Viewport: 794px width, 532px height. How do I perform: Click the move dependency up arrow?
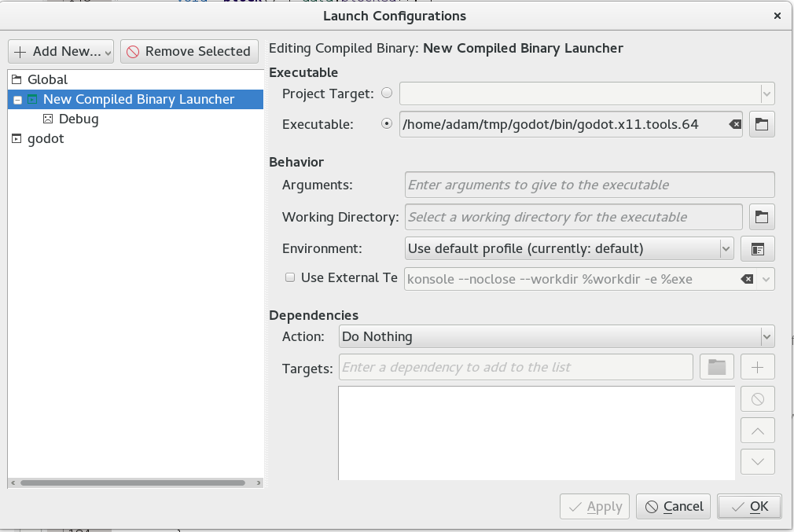point(758,431)
